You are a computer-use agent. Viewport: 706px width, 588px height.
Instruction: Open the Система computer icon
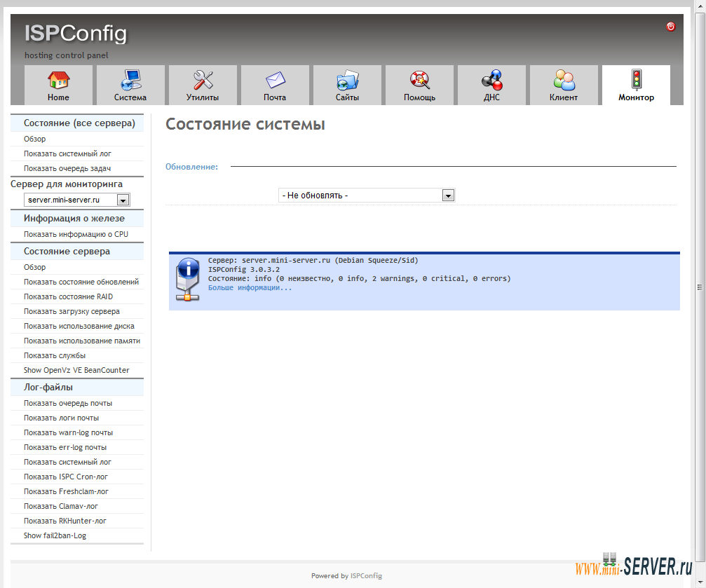coord(130,80)
